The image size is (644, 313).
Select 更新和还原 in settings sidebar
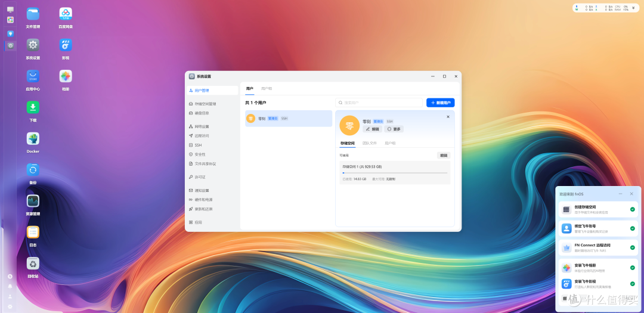[x=212, y=209]
